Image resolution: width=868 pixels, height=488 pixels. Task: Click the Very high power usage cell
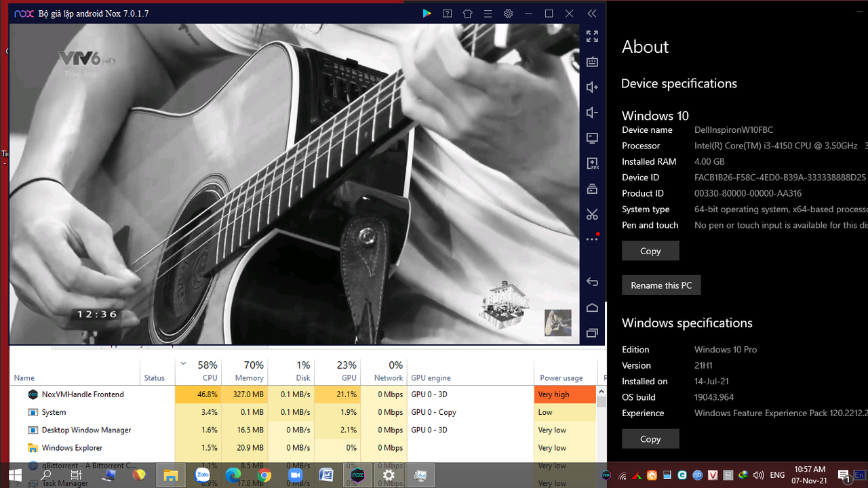(x=565, y=394)
